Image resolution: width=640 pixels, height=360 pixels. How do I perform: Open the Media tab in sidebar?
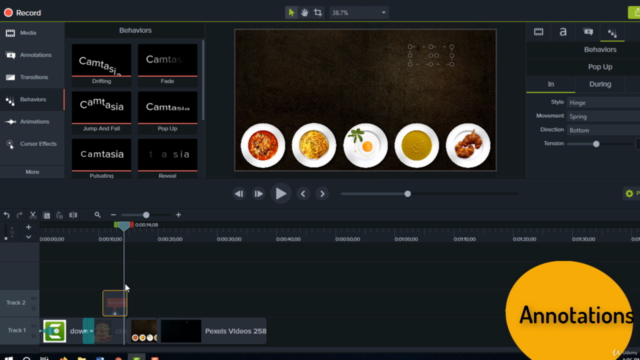(x=32, y=33)
